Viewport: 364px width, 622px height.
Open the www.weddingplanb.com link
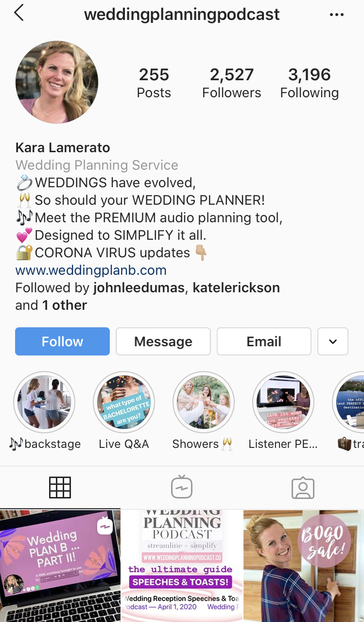(x=91, y=270)
